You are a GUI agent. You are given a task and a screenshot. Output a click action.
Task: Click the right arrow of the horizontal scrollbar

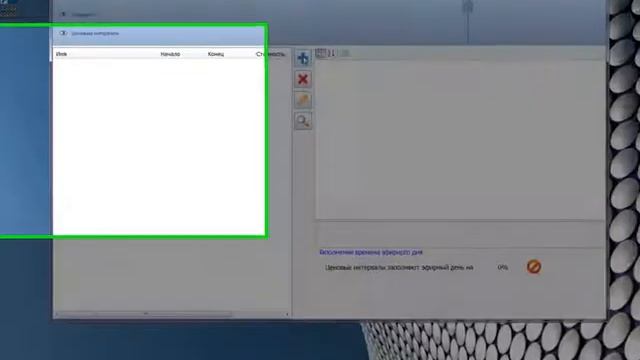click(287, 314)
